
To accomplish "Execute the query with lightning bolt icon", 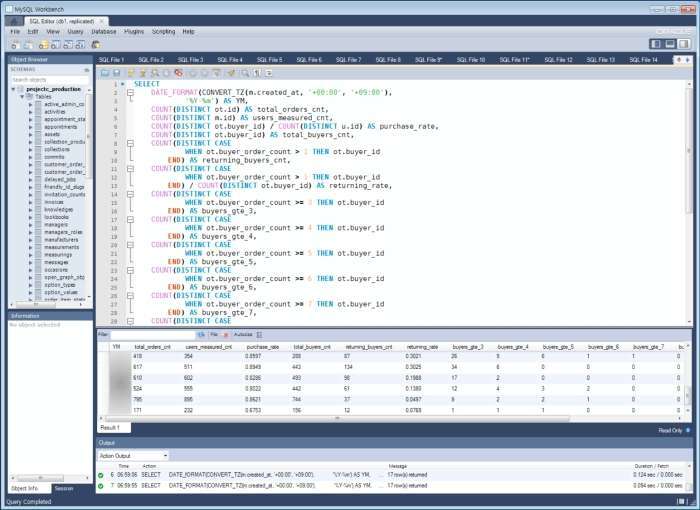I will click(132, 73).
